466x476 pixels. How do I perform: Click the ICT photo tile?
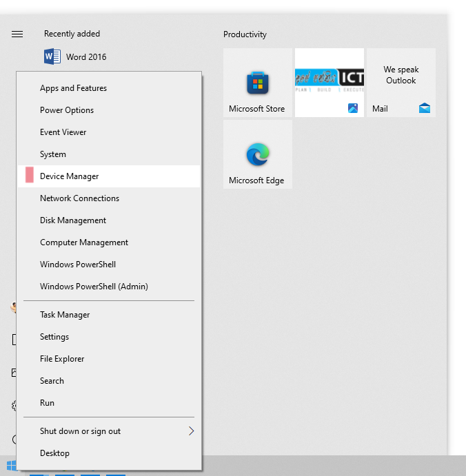(x=329, y=83)
